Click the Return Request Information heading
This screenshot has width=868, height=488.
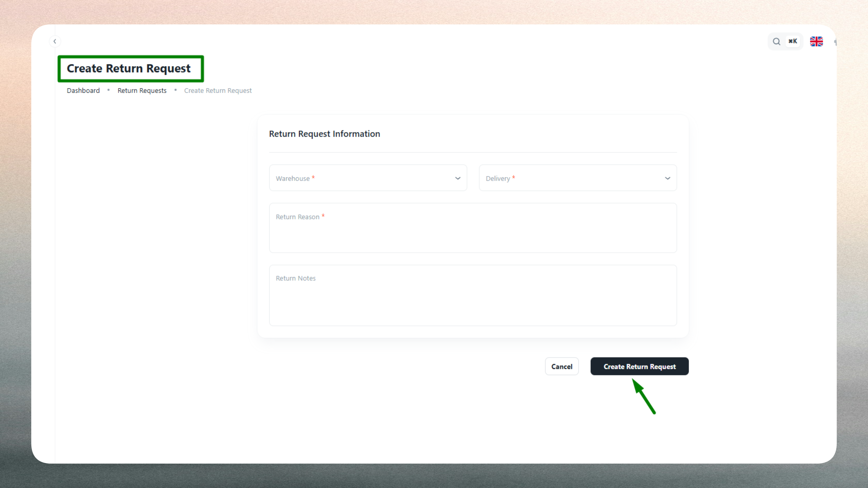[324, 134]
